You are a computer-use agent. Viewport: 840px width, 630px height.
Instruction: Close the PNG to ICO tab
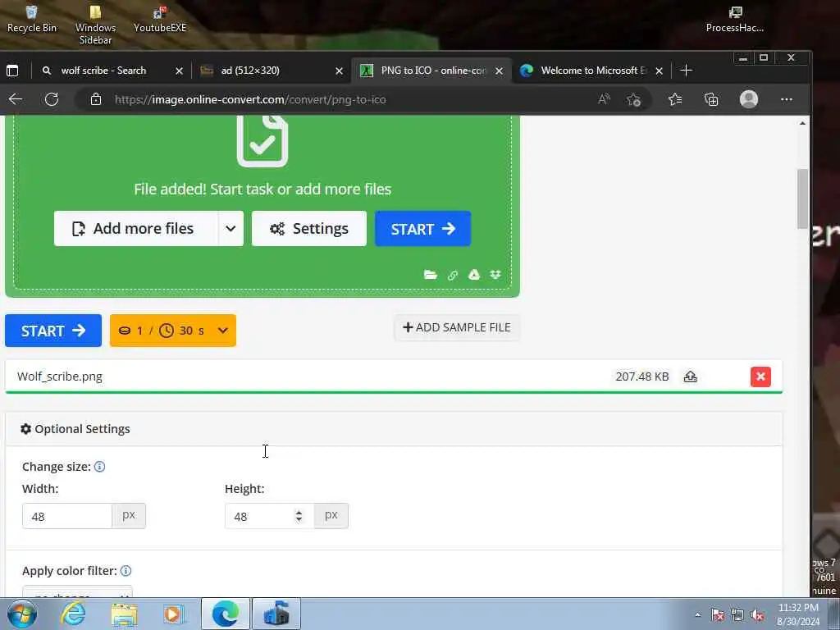pos(499,71)
